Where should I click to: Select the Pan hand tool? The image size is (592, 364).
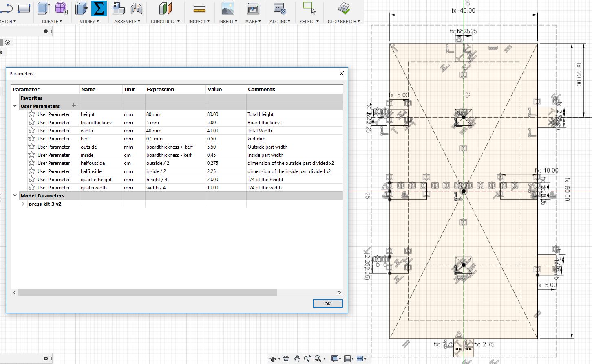click(297, 359)
